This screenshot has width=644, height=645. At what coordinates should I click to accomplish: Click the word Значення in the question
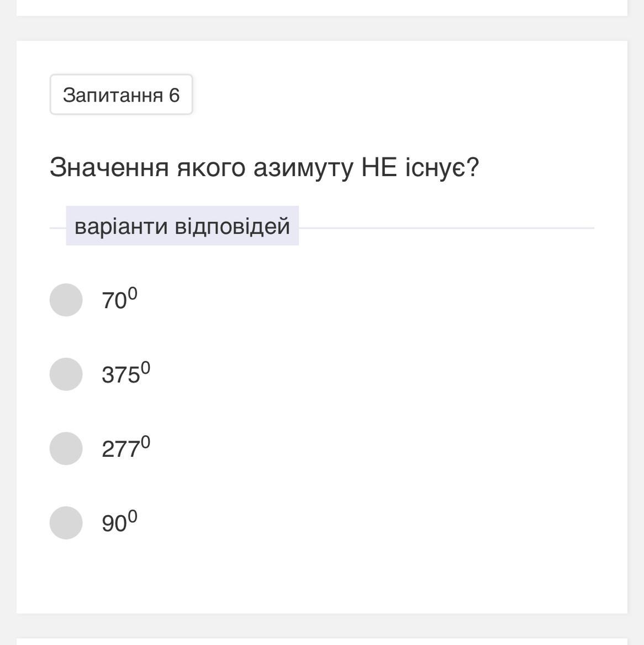109,167
